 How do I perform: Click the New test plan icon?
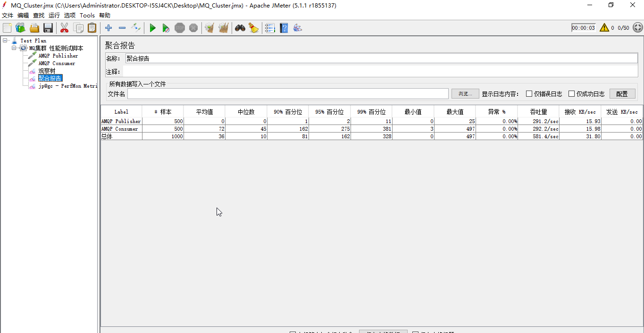point(7,28)
